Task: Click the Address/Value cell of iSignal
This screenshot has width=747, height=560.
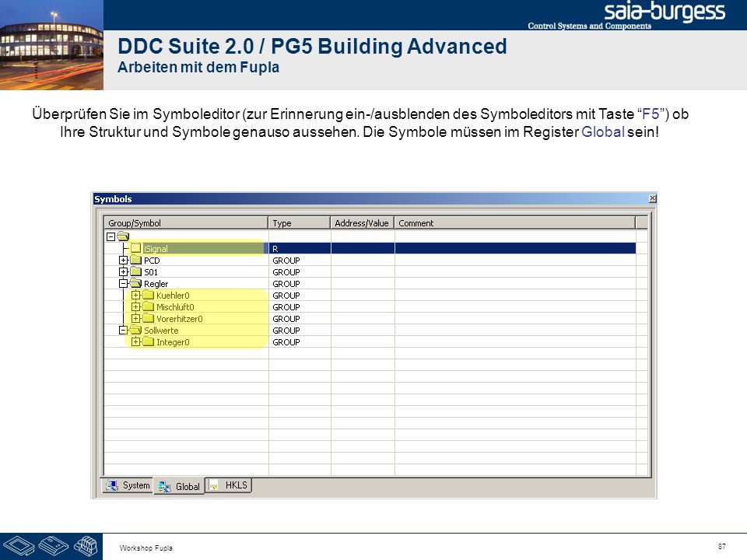Action: point(363,248)
